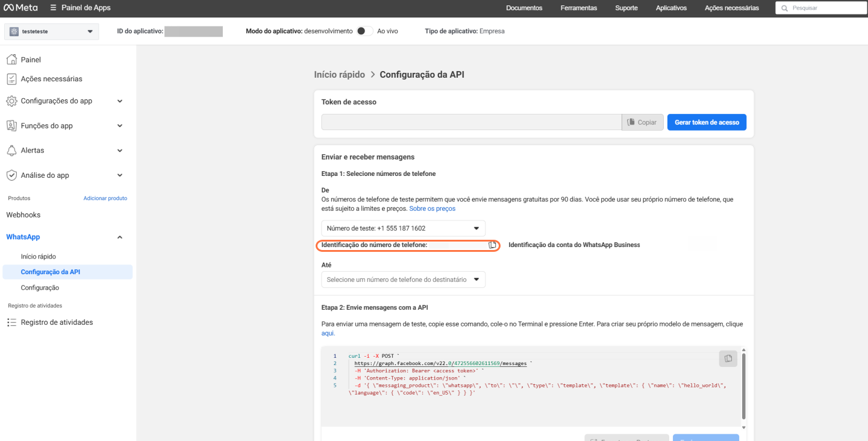Open Documentos in the top menu
The image size is (868, 441).
(x=524, y=8)
